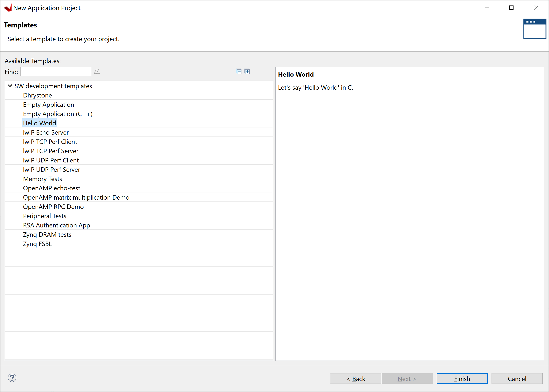
Task: Click the wizard banner window graphic
Action: 534,29
